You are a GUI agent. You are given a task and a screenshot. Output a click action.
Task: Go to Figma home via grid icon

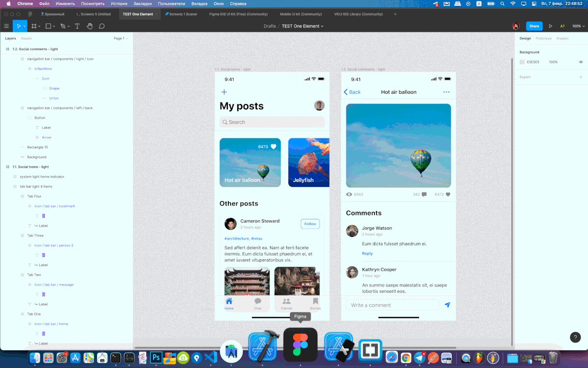tap(30, 14)
